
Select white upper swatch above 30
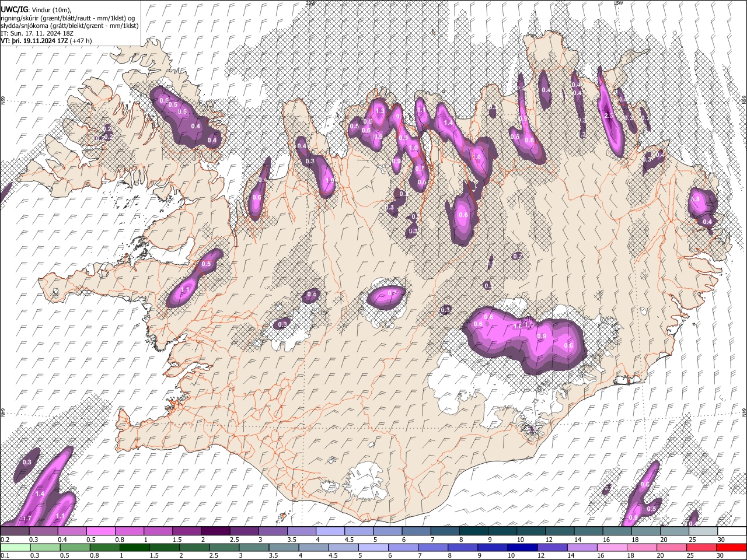coord(731,531)
